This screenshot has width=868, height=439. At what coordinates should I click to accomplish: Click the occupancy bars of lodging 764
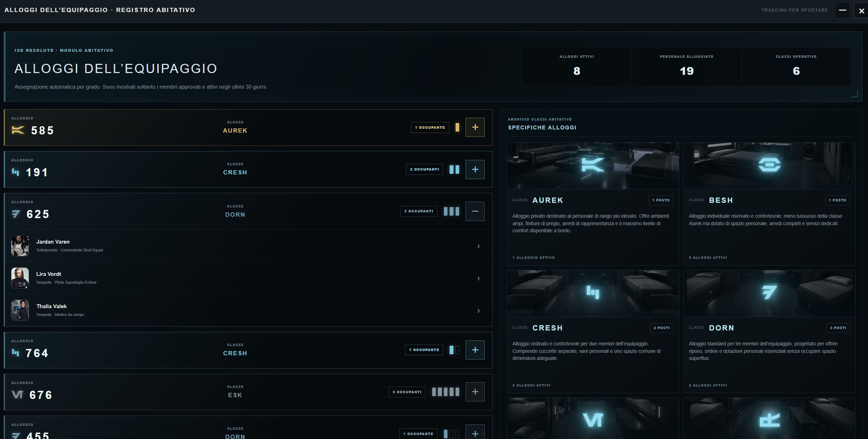(454, 350)
